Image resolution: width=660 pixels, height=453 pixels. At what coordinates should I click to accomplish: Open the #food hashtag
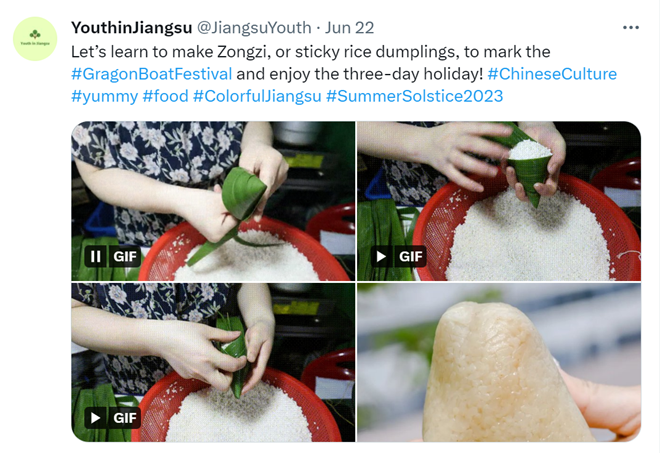(x=165, y=96)
